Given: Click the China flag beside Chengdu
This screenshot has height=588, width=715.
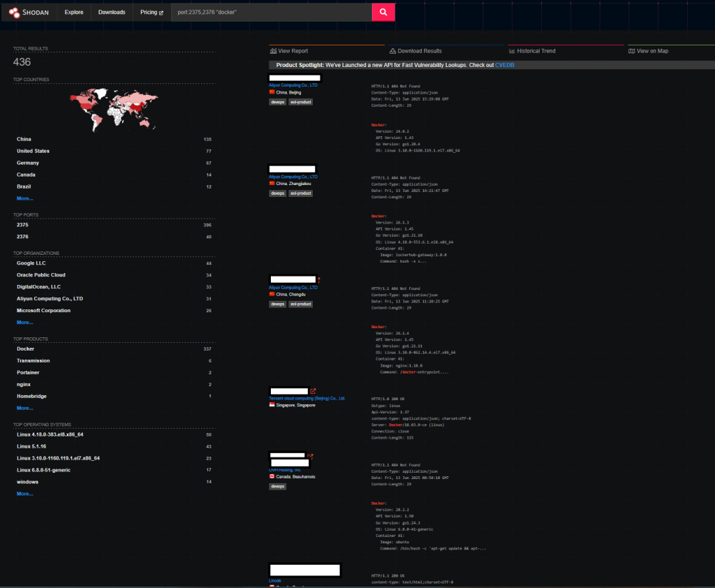Looking at the screenshot, I should click(272, 294).
